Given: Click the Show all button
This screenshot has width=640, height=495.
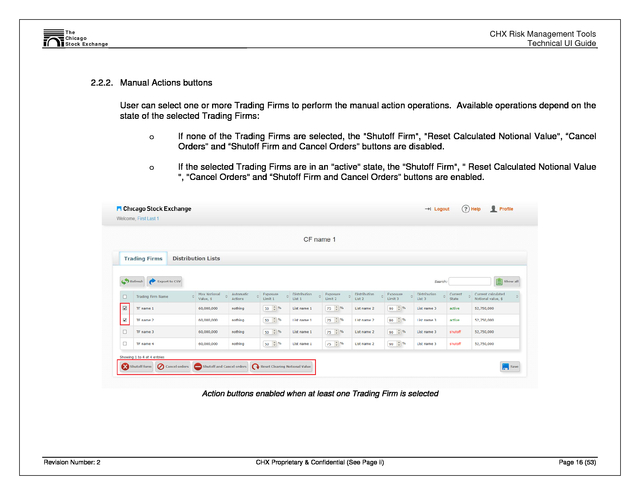Looking at the screenshot, I should 507,281.
